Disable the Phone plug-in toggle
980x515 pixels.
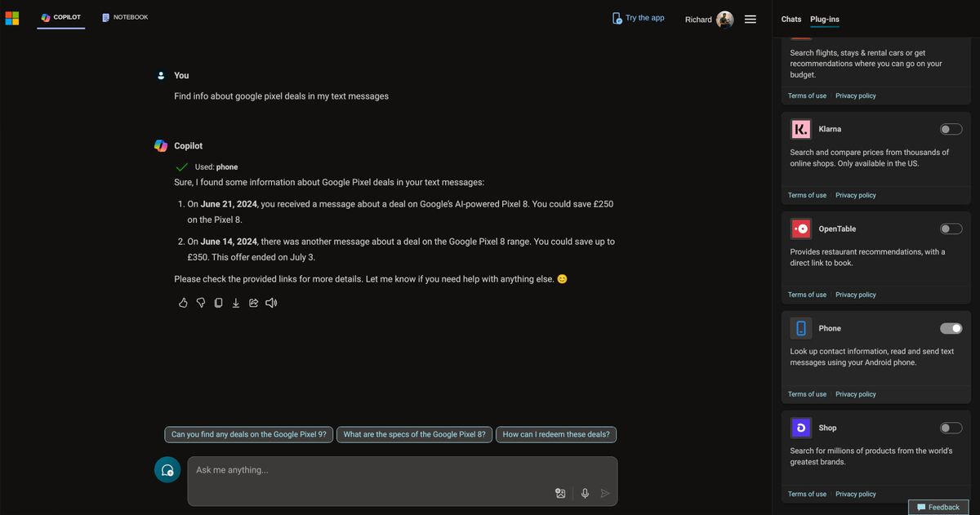[x=951, y=328]
